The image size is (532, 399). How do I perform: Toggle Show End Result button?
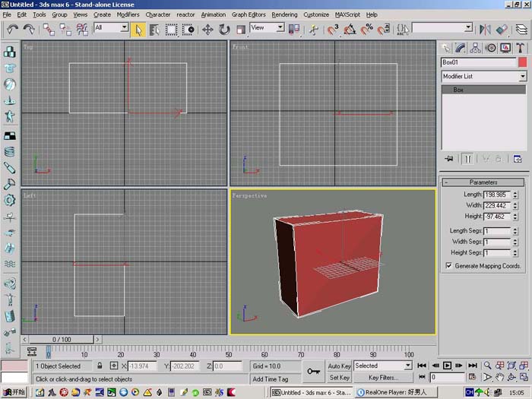pos(467,159)
